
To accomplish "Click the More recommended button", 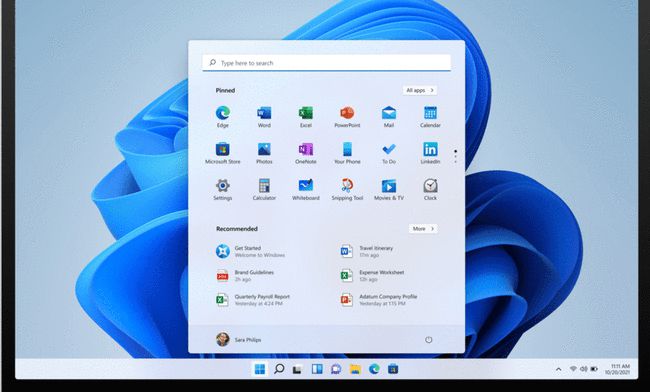I will (423, 229).
